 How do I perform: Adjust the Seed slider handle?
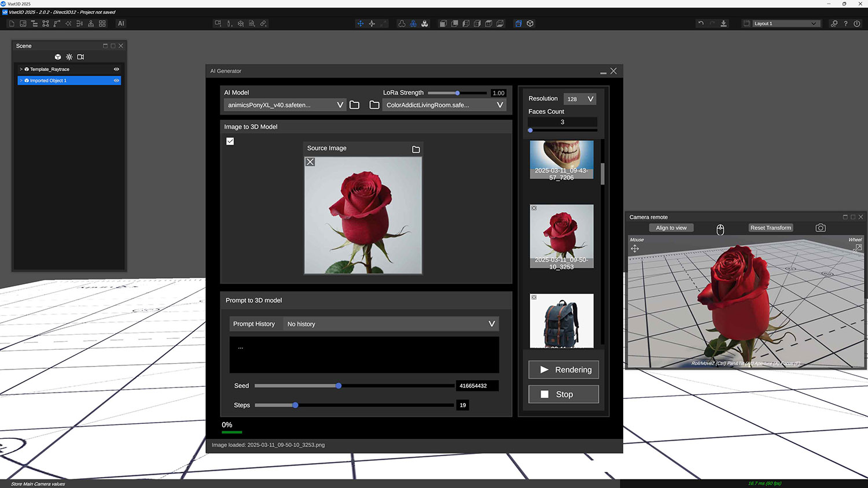[339, 386]
